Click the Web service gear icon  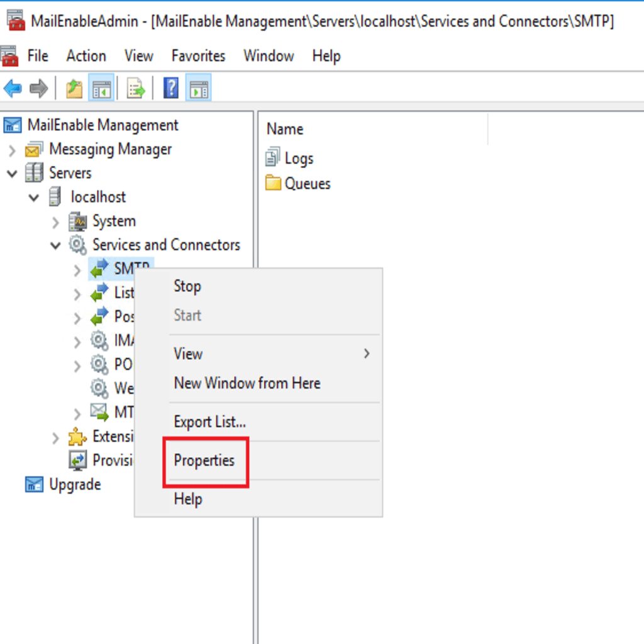pos(99,389)
